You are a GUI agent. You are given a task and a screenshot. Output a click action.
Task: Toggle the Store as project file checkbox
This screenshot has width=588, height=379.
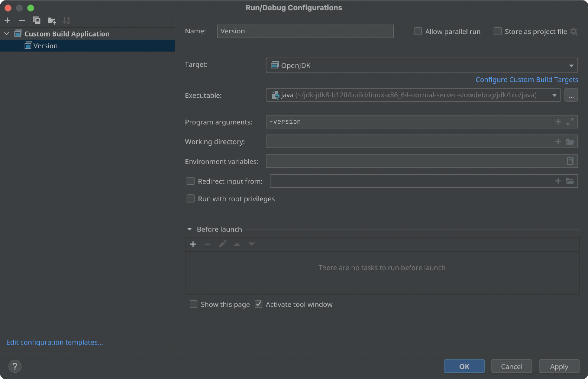coord(497,31)
